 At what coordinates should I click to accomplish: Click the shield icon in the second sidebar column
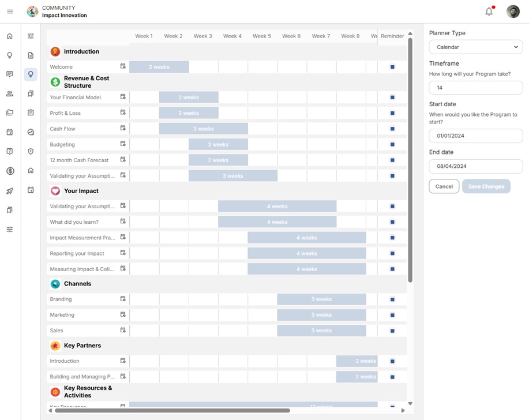point(31,151)
